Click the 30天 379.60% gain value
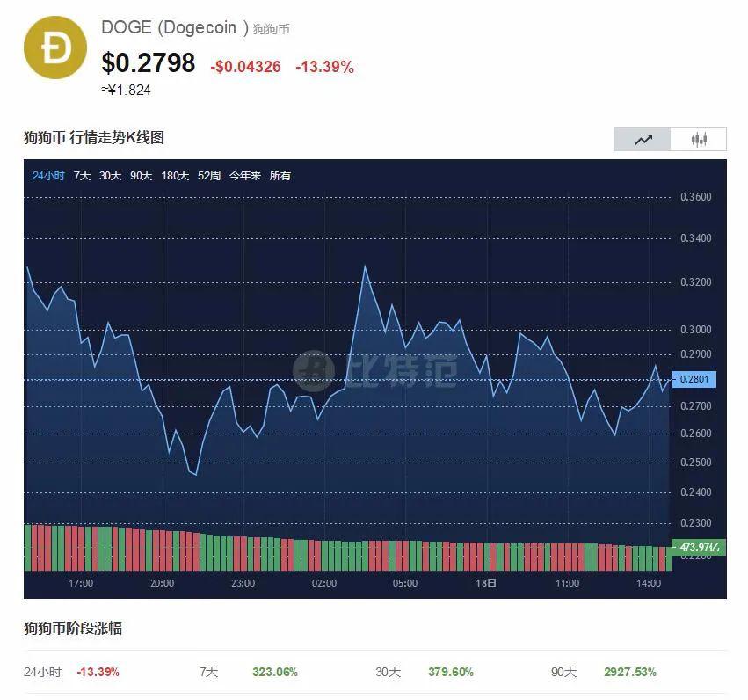 pos(451,672)
